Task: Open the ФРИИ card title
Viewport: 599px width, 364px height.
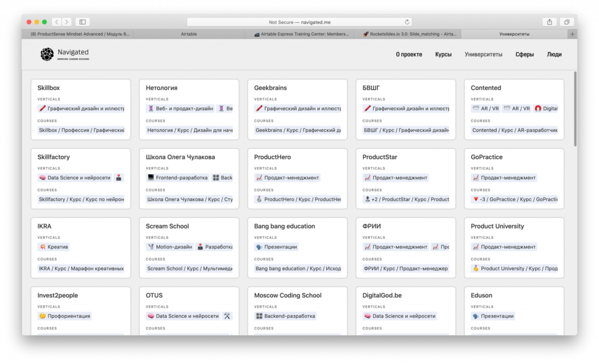Action: coord(371,226)
